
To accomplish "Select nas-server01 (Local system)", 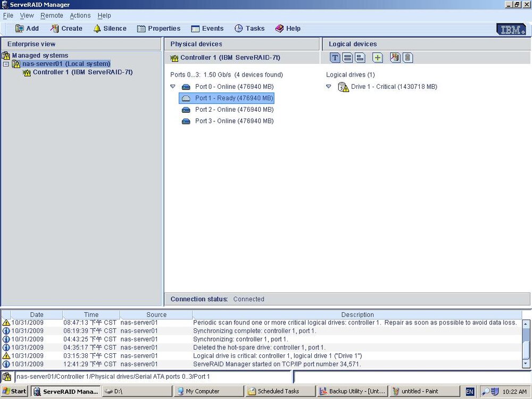I will pos(66,64).
